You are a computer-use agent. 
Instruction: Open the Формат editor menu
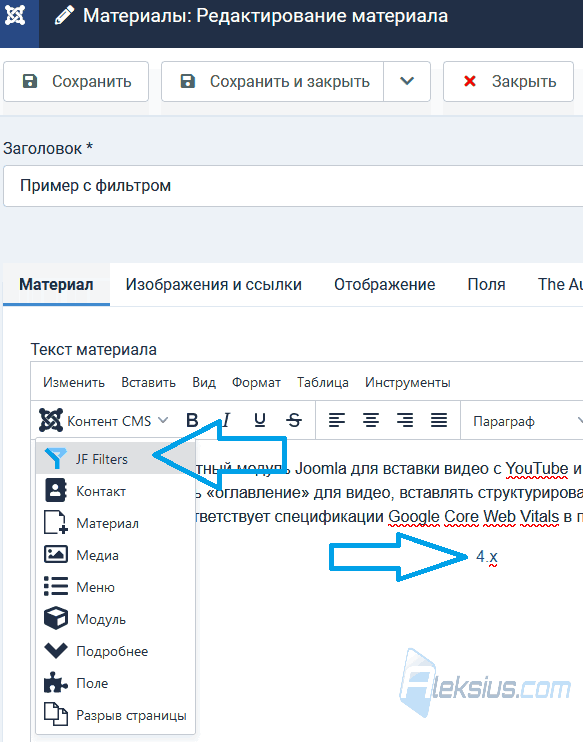point(256,382)
